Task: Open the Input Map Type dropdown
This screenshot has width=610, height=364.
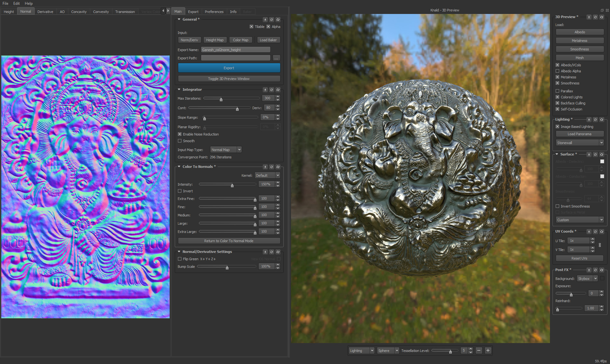Action: [x=226, y=150]
